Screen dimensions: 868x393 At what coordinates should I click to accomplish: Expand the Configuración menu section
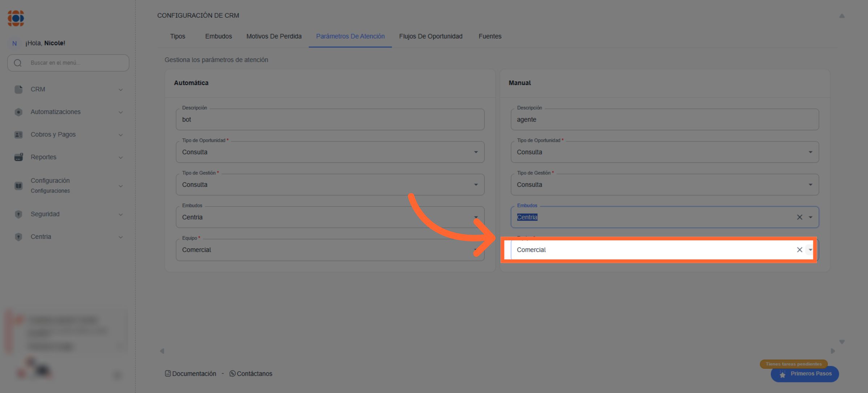pyautogui.click(x=120, y=186)
